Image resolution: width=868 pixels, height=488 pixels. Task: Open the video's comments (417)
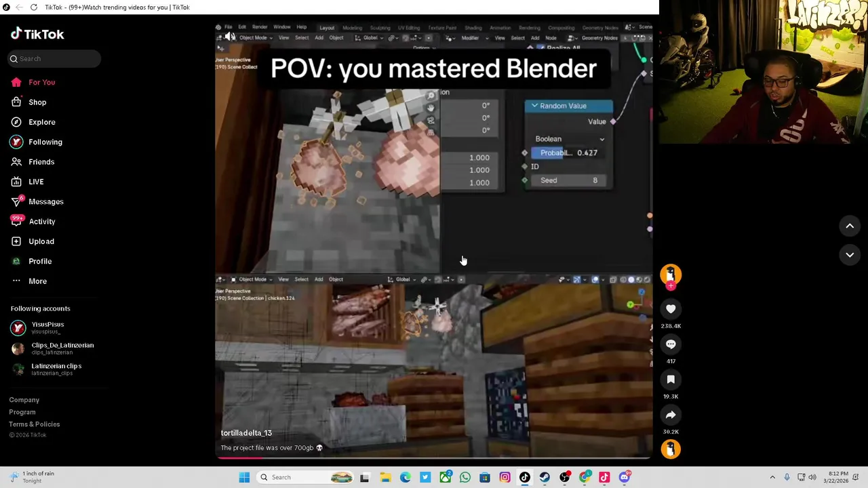(671, 344)
